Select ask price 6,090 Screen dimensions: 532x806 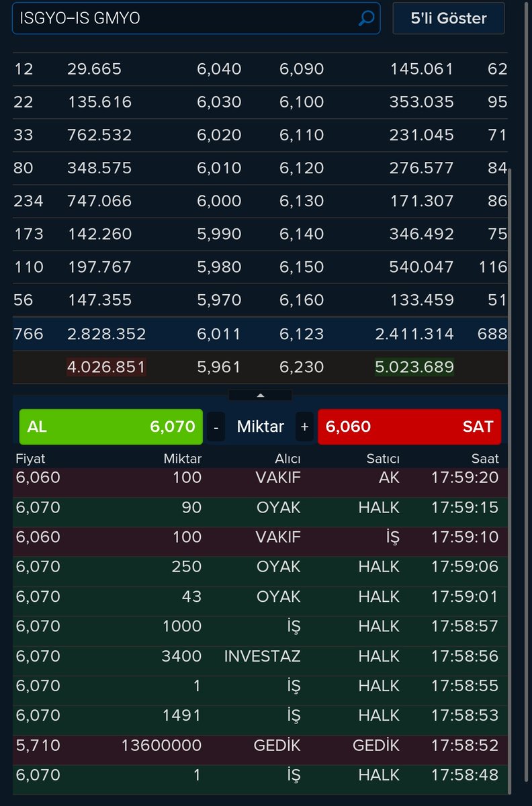302,69
